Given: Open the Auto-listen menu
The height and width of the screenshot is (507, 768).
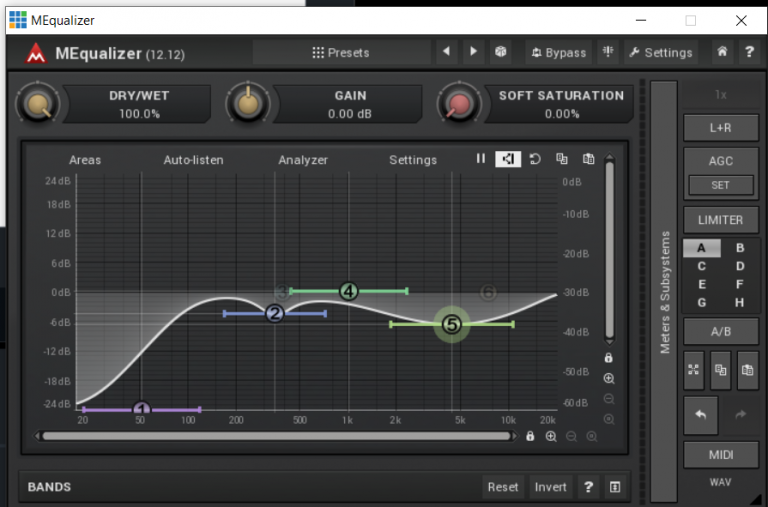Looking at the screenshot, I should [193, 160].
